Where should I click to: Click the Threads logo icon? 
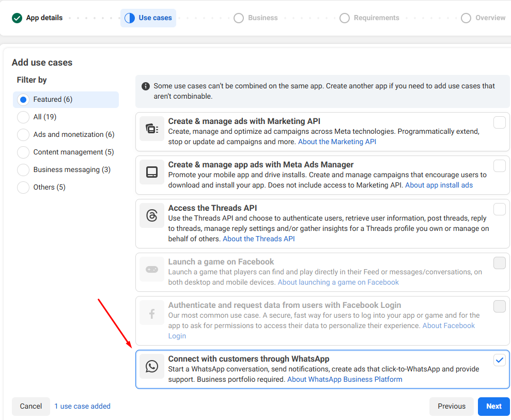(152, 215)
